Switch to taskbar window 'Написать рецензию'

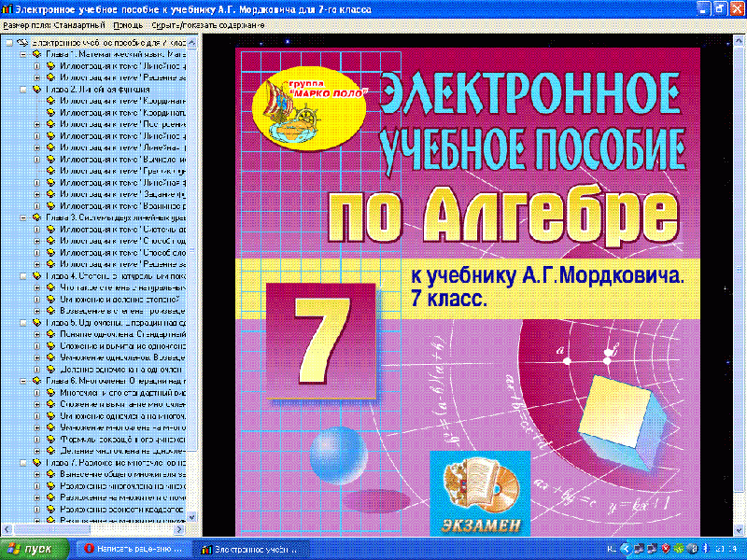[x=134, y=549]
